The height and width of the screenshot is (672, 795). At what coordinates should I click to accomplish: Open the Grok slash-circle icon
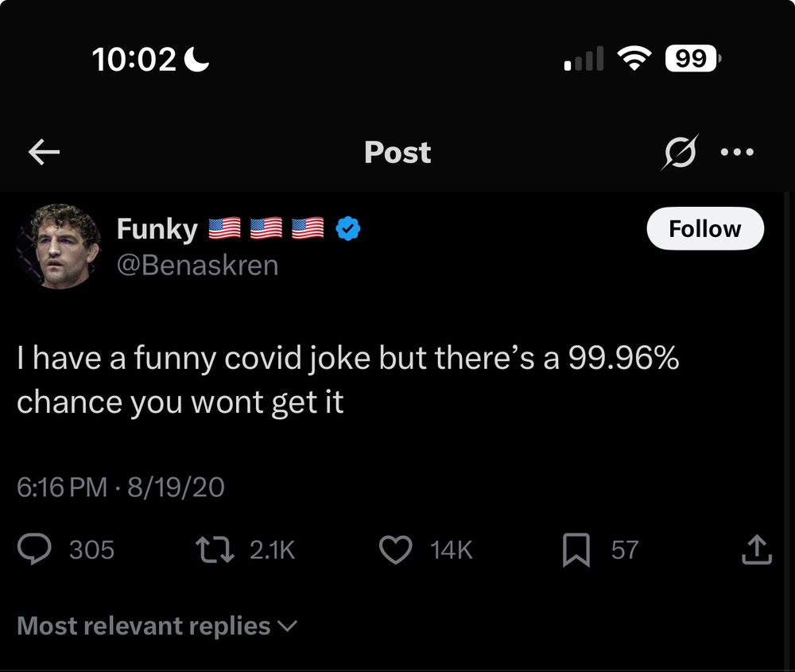pyautogui.click(x=678, y=152)
